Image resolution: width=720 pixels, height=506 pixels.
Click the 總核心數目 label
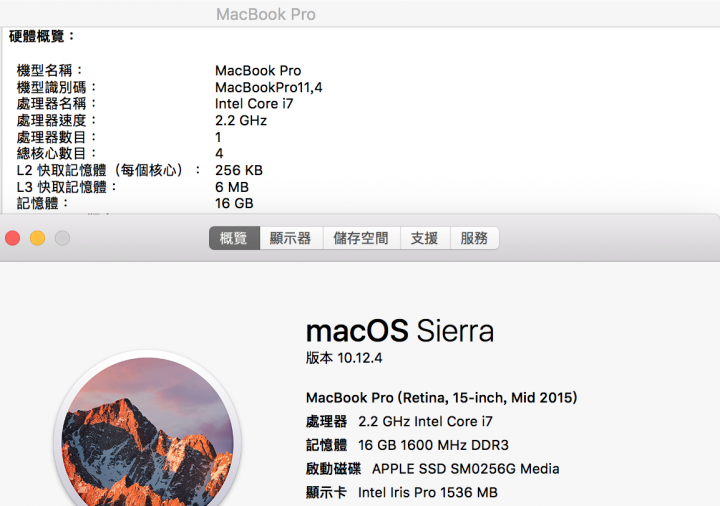56,153
